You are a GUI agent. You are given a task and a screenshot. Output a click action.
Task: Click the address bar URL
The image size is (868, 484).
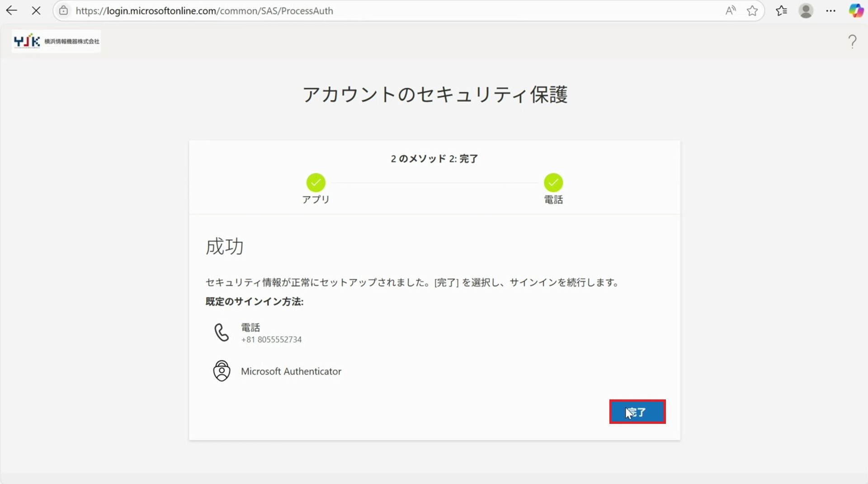[x=204, y=11]
